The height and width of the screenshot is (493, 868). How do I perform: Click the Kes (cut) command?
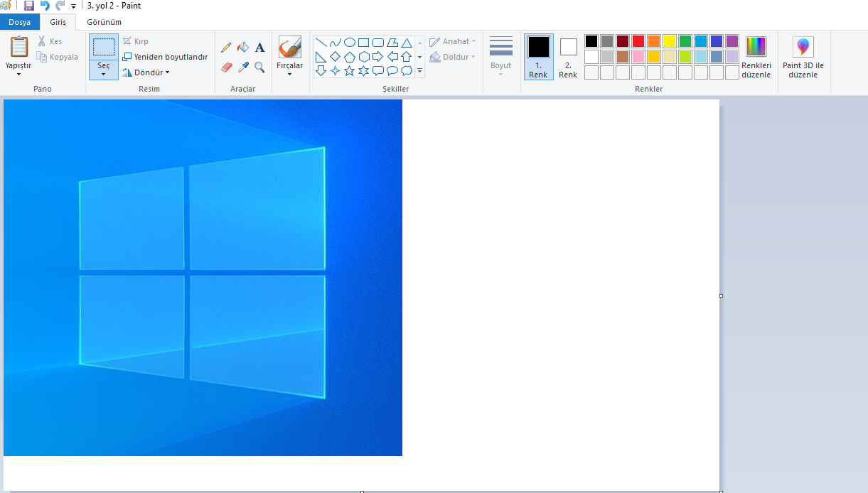(x=50, y=41)
